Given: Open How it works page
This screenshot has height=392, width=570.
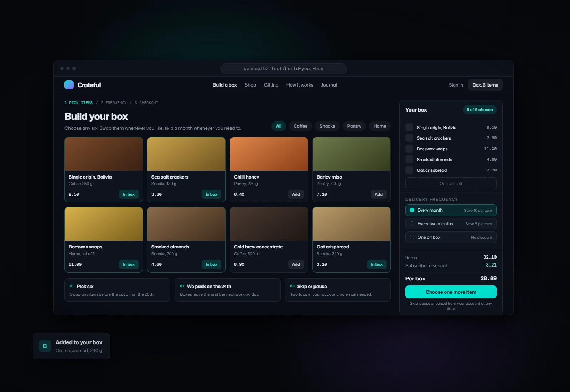Looking at the screenshot, I should 300,85.
